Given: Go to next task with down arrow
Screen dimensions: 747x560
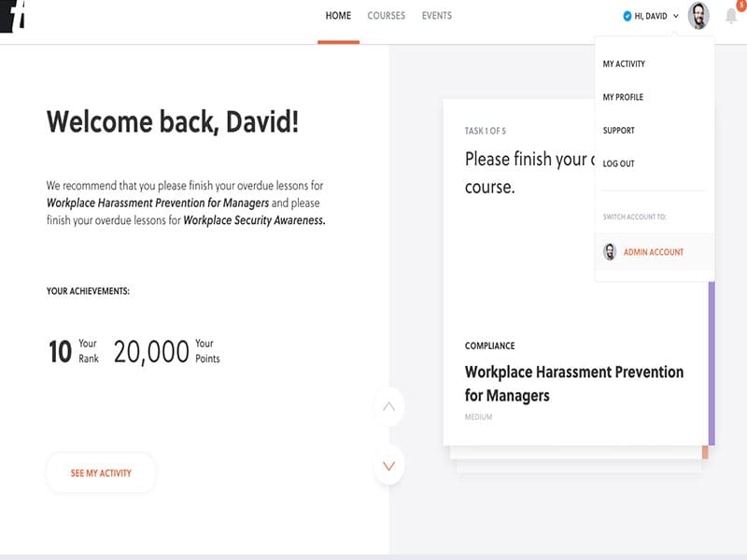Looking at the screenshot, I should tap(388, 465).
